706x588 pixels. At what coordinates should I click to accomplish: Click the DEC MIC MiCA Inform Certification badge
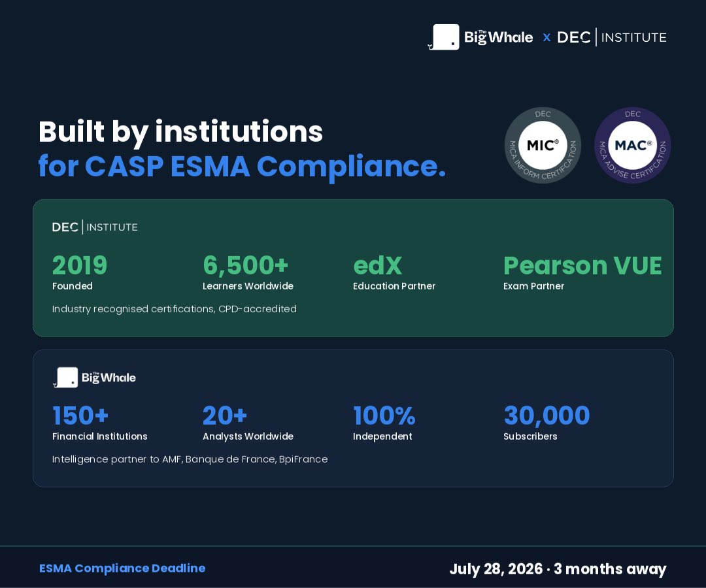(x=543, y=145)
